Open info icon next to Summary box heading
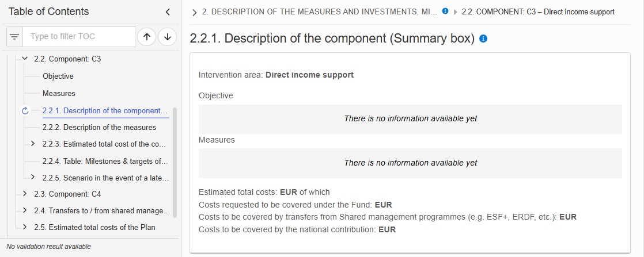The height and width of the screenshot is (257, 644). 483,39
